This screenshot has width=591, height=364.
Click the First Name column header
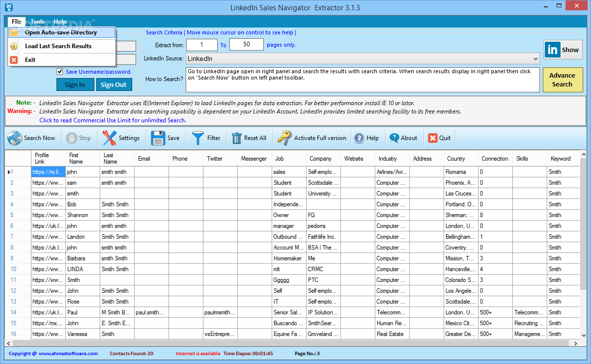83,158
